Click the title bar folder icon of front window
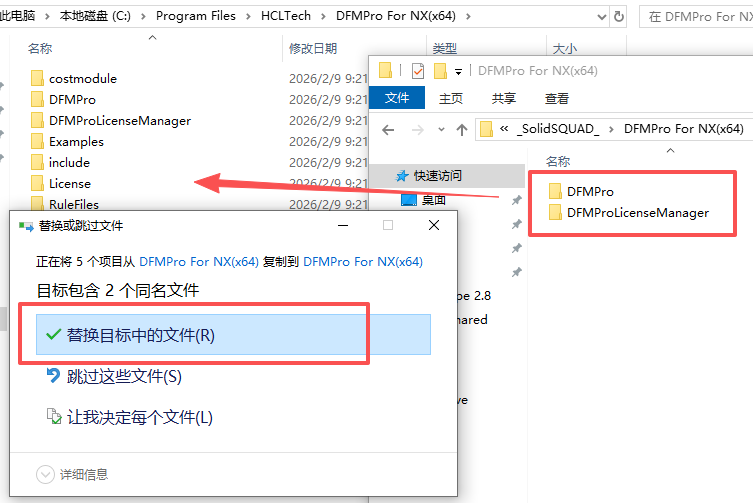 click(385, 70)
